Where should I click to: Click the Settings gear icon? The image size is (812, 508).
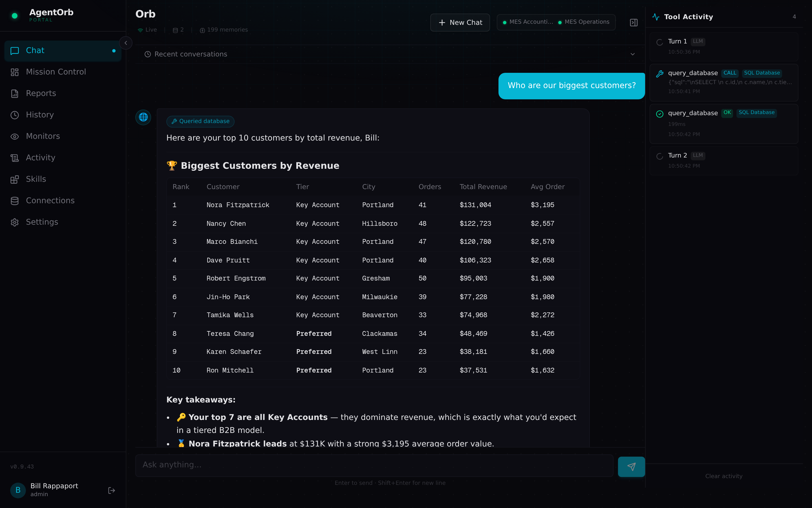pos(14,222)
